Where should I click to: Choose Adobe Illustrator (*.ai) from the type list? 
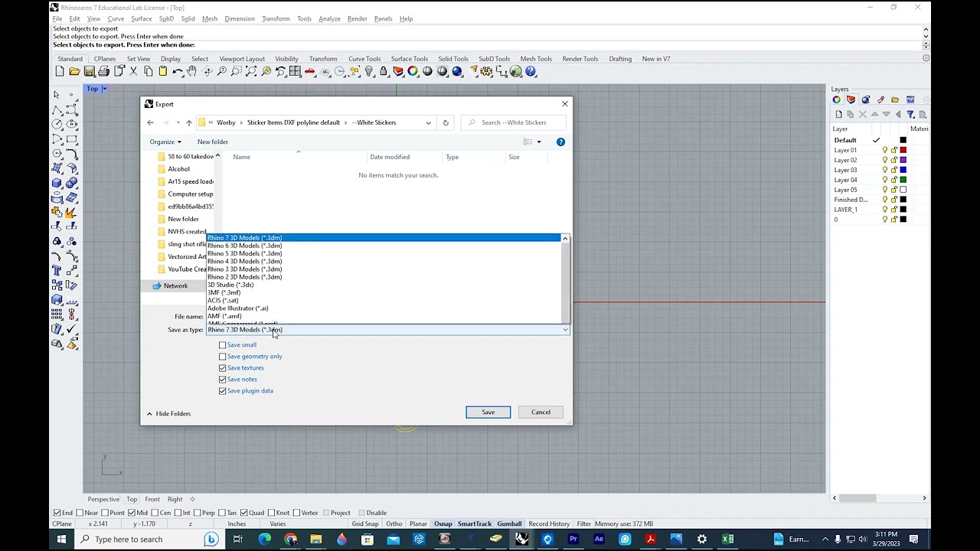point(383,308)
